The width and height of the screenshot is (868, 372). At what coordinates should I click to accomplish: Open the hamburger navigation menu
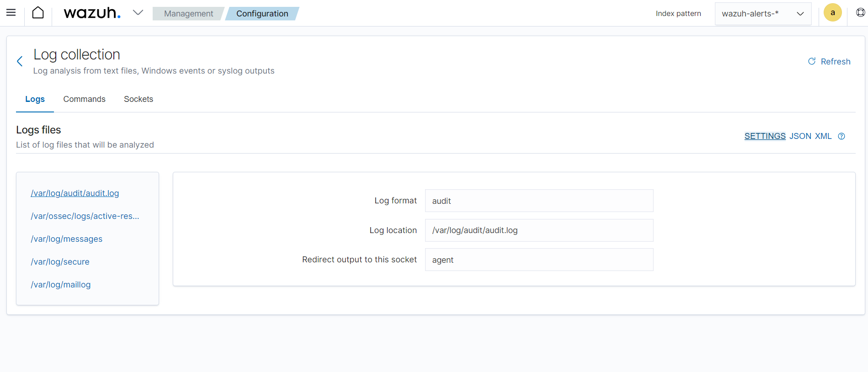pos(11,13)
